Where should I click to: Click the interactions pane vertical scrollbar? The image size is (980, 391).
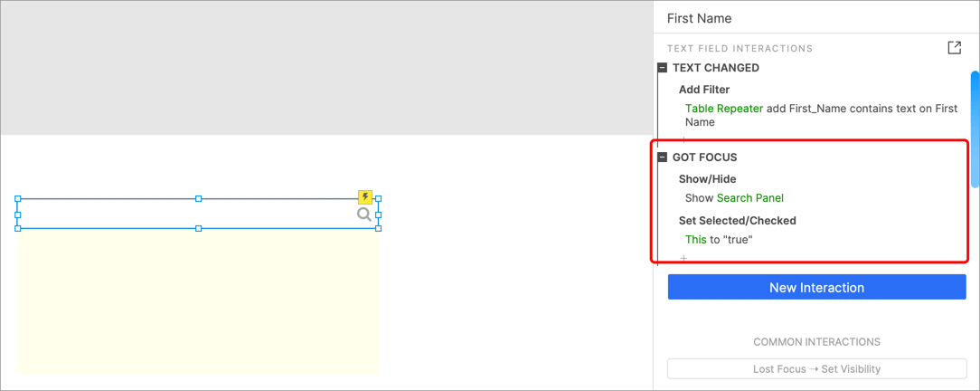pyautogui.click(x=975, y=129)
